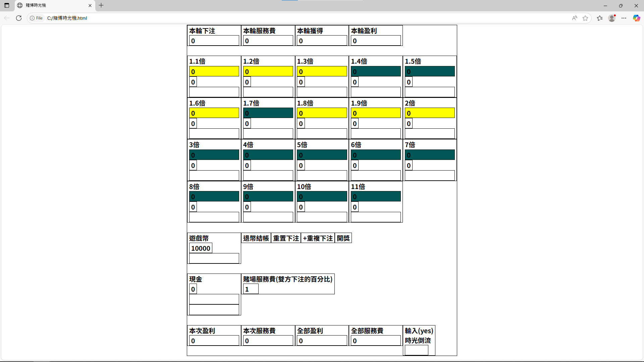Click the 遊戲幣 10000 input field
This screenshot has width=644, height=362.
coord(201,248)
